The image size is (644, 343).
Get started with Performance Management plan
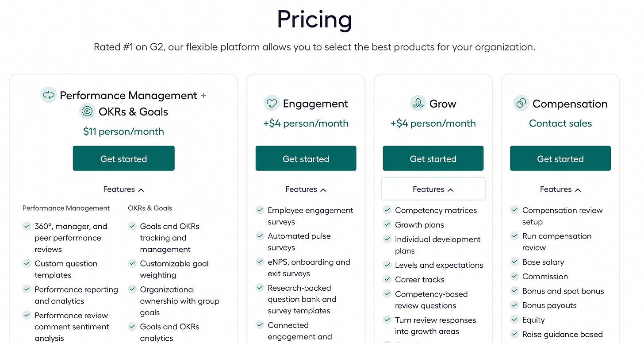pos(123,158)
